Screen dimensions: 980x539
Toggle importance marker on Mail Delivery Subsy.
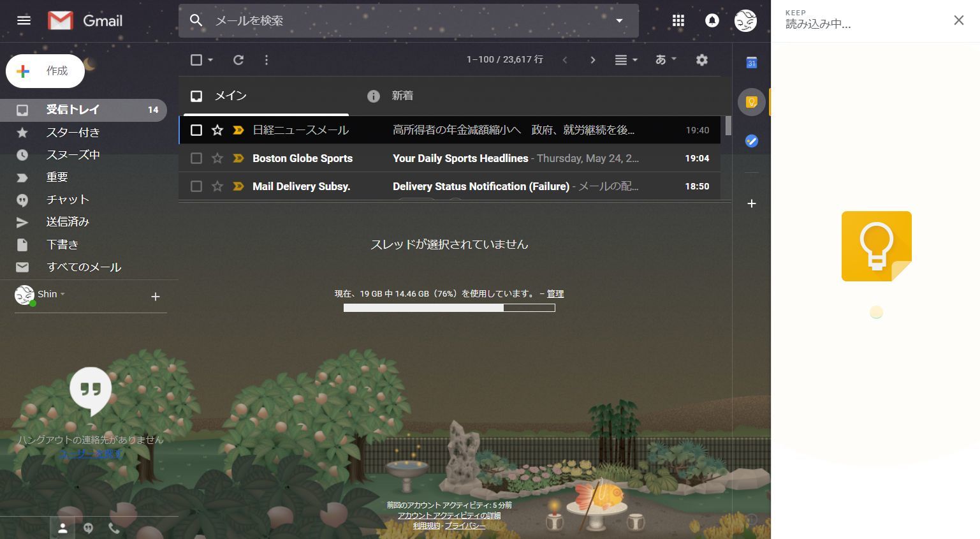(x=238, y=186)
